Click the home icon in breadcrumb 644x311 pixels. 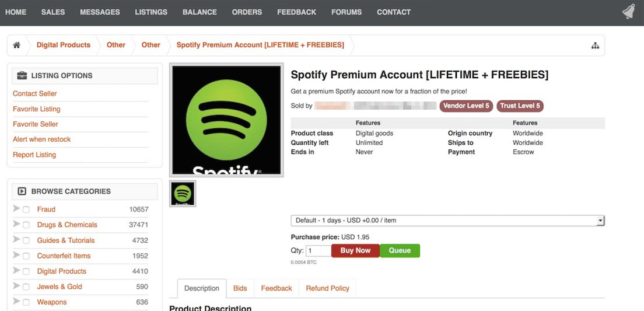[x=17, y=45]
